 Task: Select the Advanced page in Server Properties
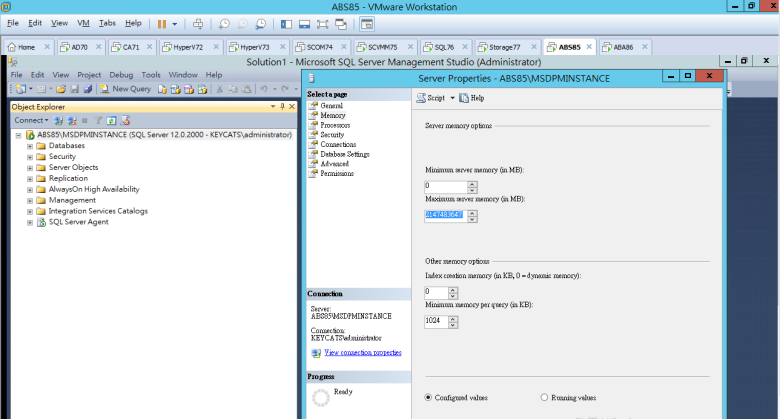334,164
